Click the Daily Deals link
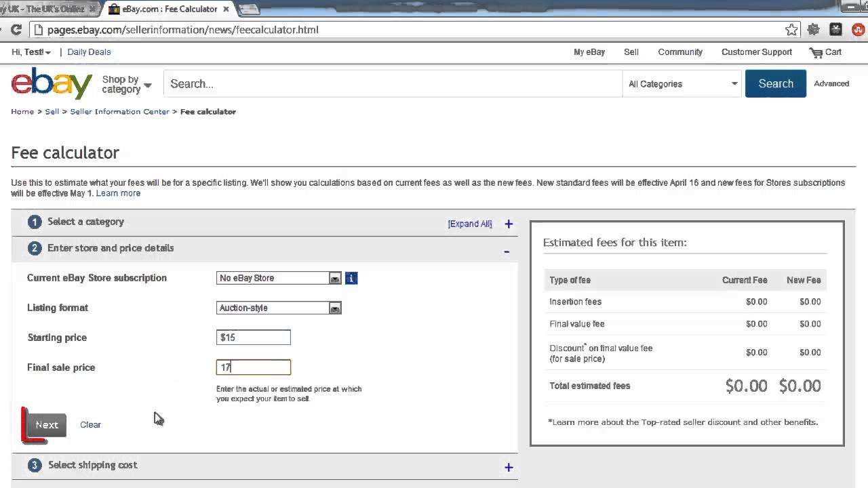Viewport: 868px width, 488px height. point(89,52)
